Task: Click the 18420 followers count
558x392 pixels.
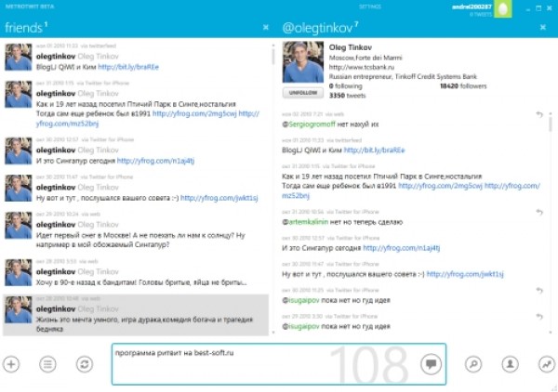Action: pos(463,85)
